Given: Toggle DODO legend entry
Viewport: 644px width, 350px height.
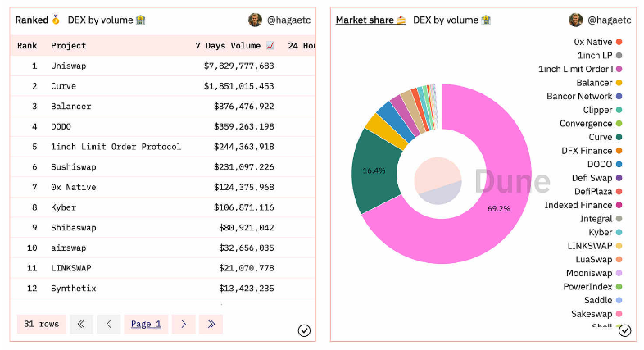Looking at the screenshot, I should [x=605, y=164].
